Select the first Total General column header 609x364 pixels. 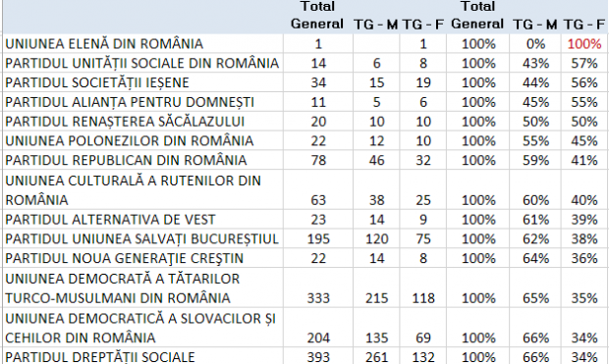(x=317, y=16)
